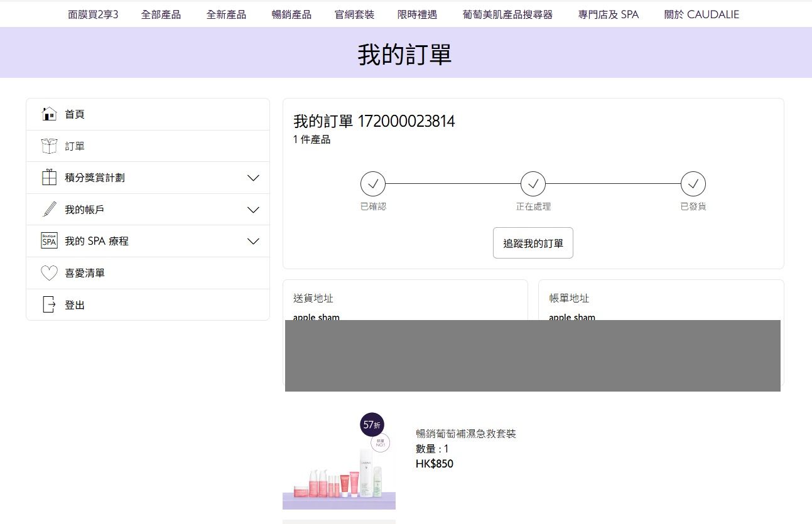Click the box icon beside 訂單

point(49,146)
